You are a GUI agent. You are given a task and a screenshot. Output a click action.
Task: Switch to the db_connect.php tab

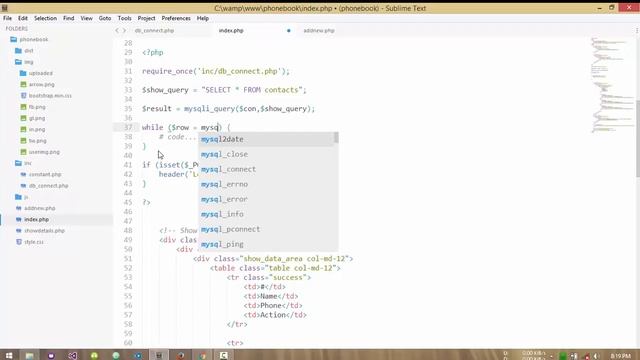154,31
